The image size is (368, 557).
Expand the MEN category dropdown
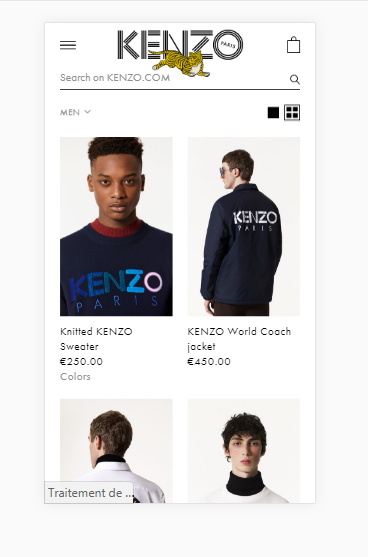[75, 112]
